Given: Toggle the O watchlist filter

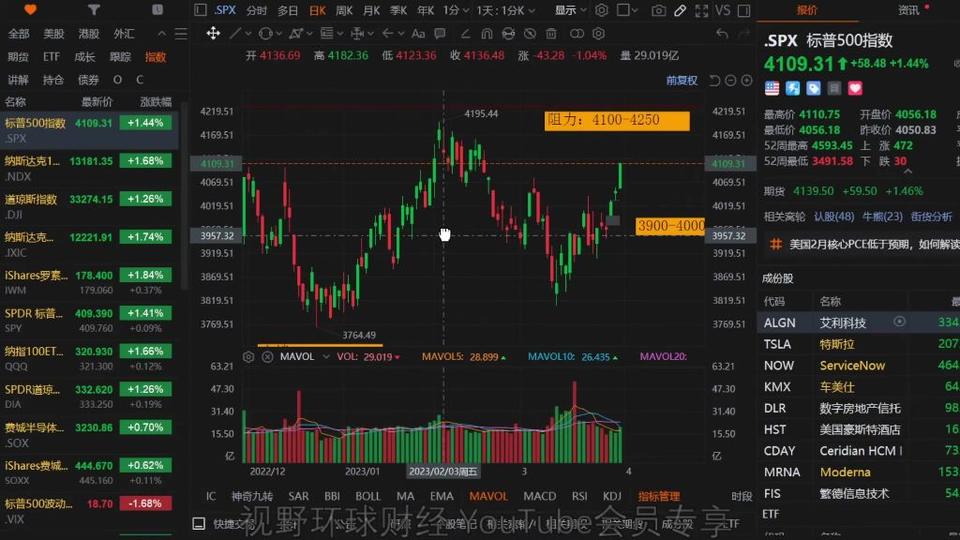Looking at the screenshot, I should [118, 80].
